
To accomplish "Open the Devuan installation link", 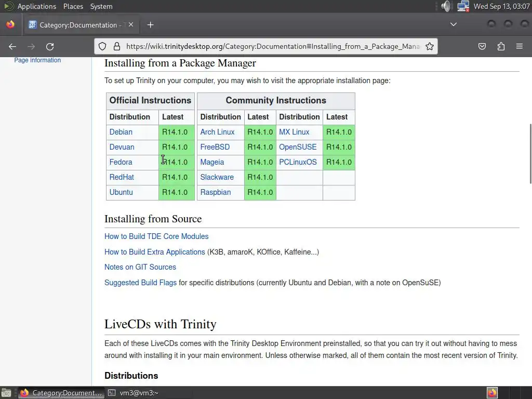I will [122, 147].
